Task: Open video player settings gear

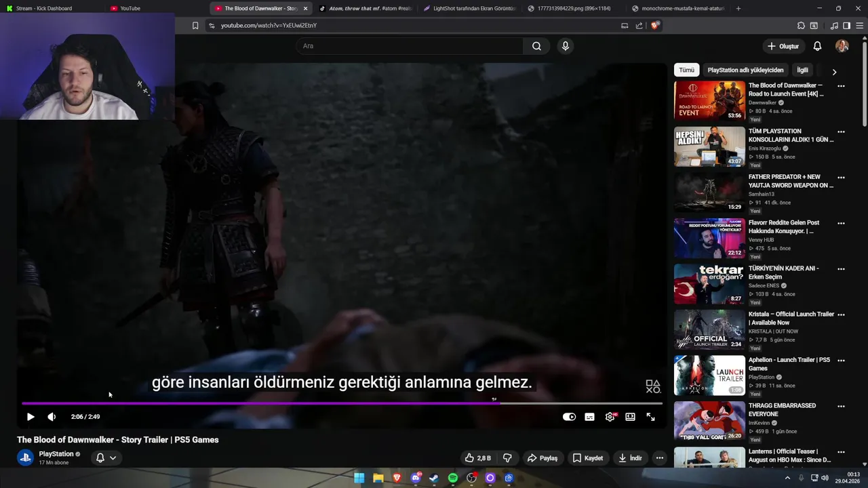Action: (610, 417)
